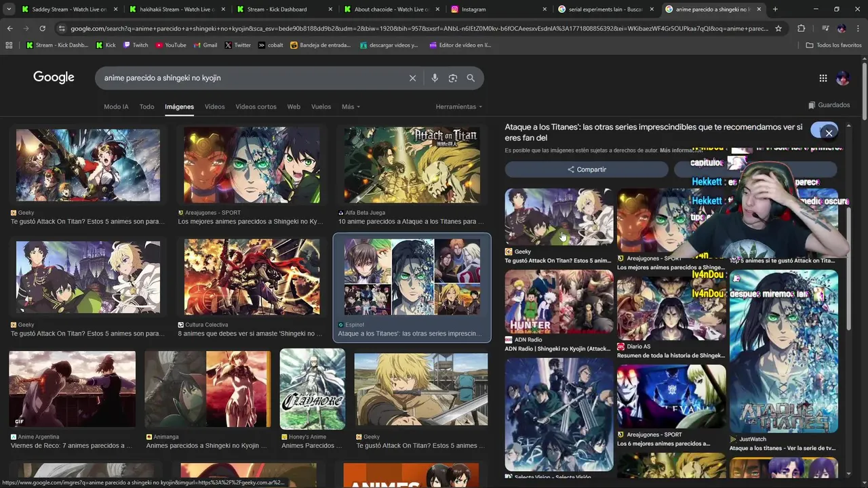View site information icon left of URL
Screen dimensions: 868x488
tap(62, 28)
